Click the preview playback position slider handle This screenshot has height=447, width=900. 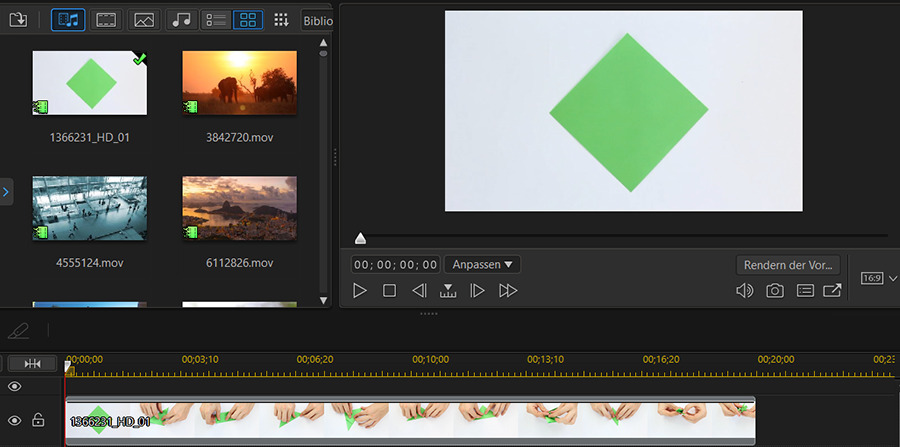coord(360,238)
